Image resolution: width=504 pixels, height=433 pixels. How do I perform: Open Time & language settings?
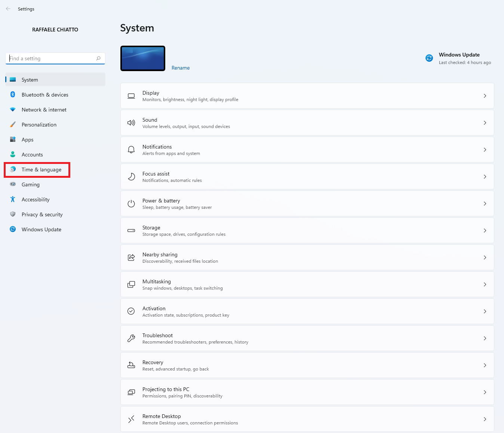point(55,170)
